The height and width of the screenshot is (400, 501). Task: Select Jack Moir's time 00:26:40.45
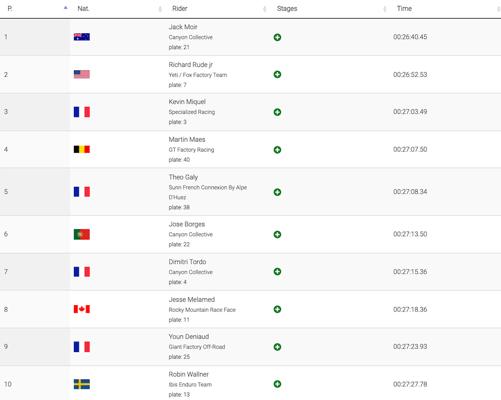click(x=410, y=37)
